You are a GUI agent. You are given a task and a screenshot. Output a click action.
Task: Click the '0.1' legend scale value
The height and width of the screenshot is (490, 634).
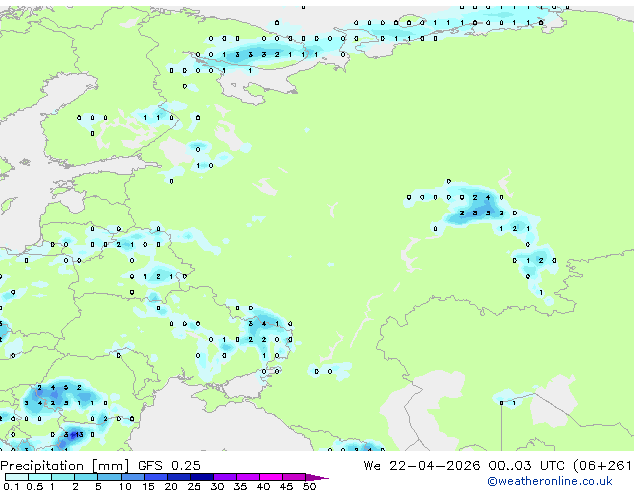coord(11,486)
